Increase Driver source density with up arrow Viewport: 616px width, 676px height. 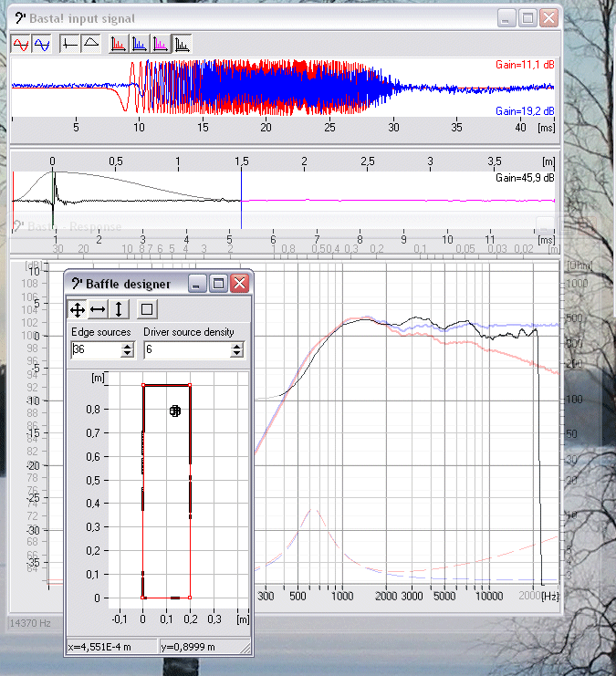(236, 346)
